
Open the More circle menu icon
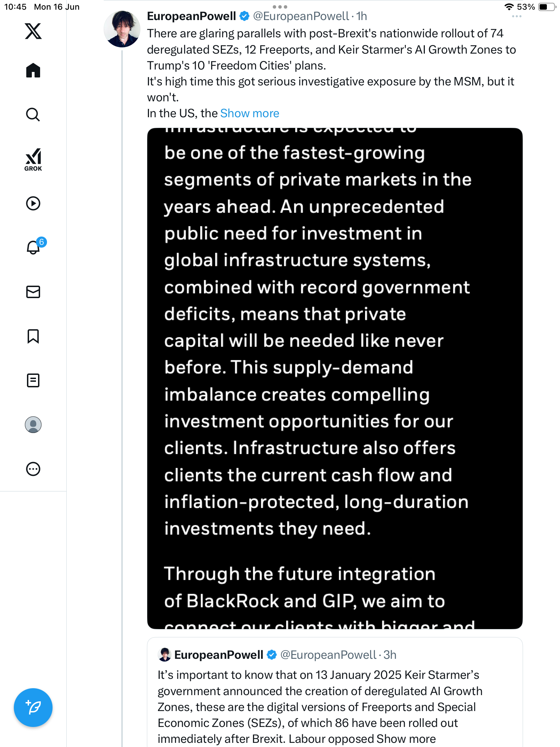[33, 469]
